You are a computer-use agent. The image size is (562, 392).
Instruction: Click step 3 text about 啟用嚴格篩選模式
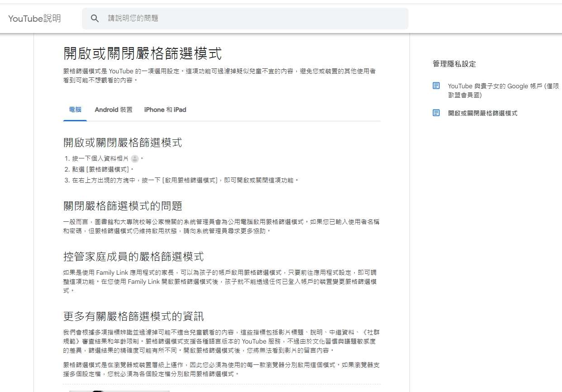[186, 180]
